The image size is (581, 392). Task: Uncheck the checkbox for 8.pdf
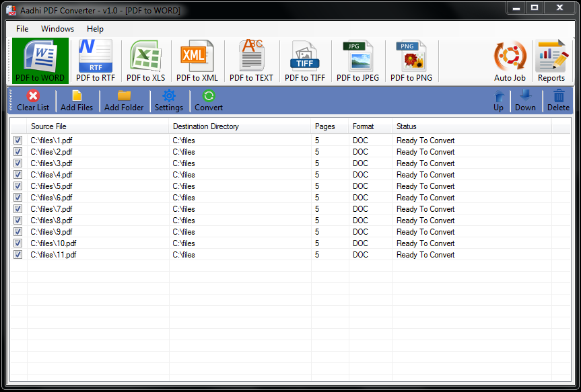coord(18,221)
